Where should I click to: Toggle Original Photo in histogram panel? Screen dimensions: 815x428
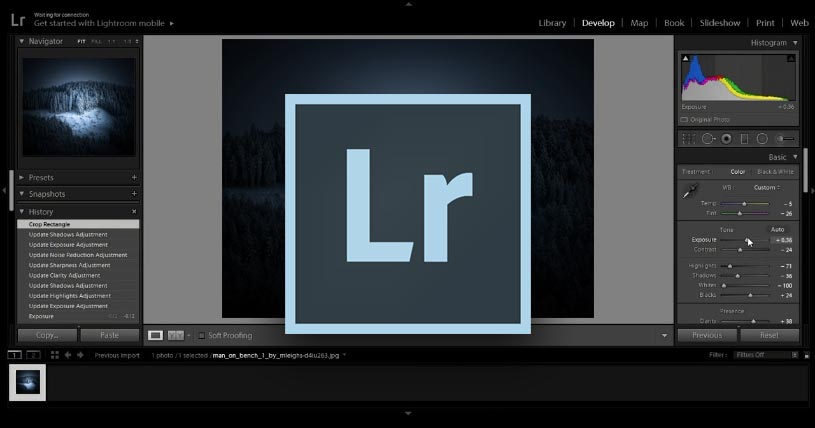[x=705, y=120]
